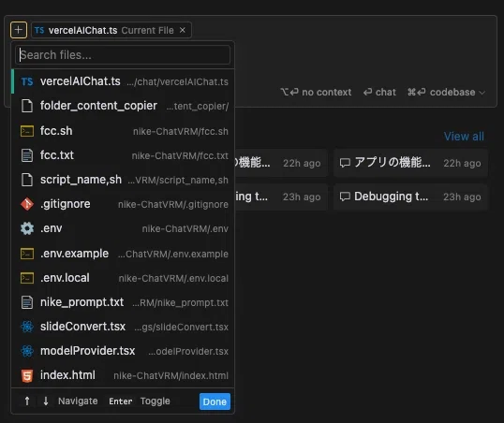Toggle nike_prompt.txt in file list
This screenshot has height=423, width=504.
click(123, 302)
